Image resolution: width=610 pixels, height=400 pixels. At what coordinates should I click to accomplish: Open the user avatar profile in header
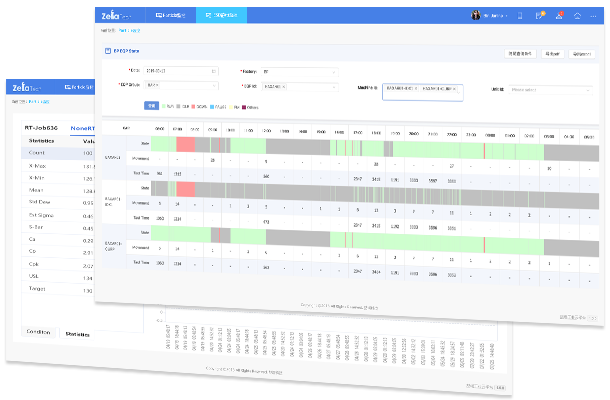(x=476, y=16)
